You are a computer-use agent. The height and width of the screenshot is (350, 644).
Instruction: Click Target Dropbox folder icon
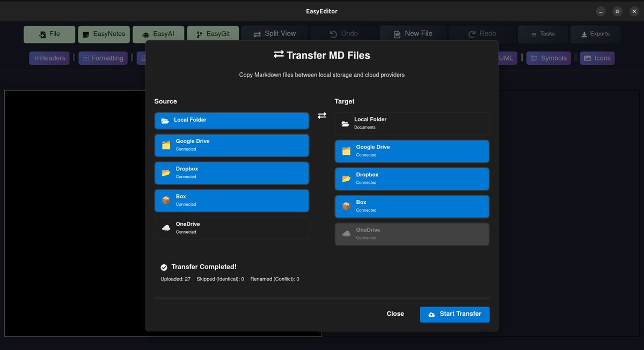tap(346, 178)
